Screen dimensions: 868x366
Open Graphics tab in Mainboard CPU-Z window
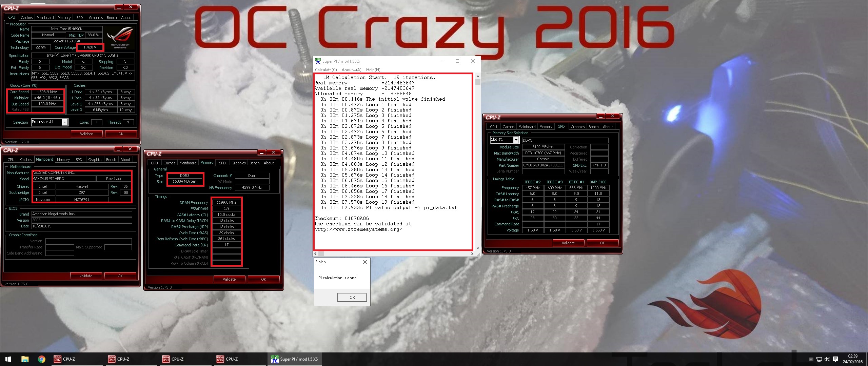[x=95, y=160]
